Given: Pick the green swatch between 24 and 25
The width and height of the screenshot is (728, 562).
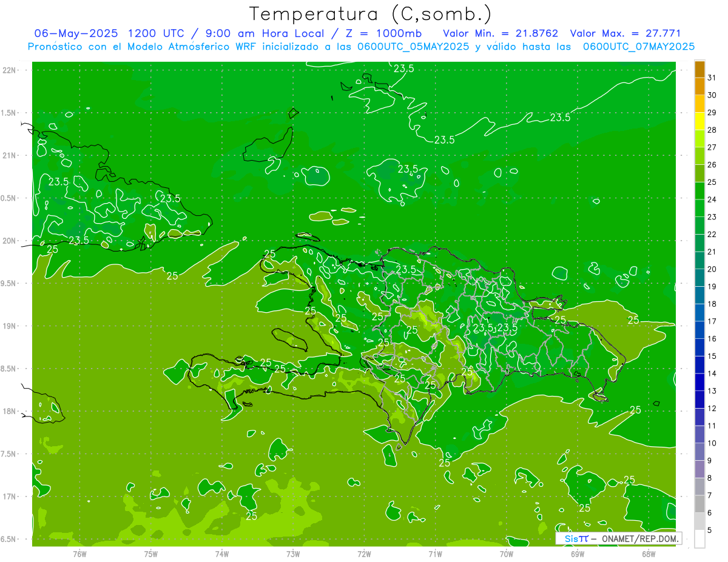Looking at the screenshot, I should [x=700, y=191].
